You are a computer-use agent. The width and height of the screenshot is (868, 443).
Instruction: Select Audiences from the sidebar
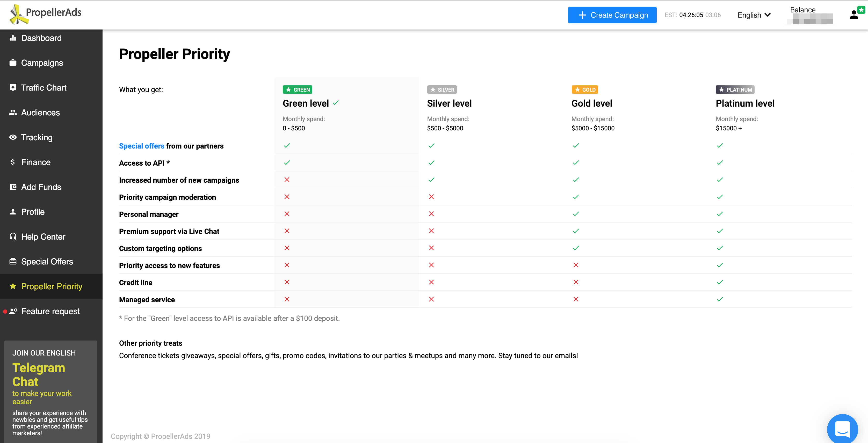tap(40, 113)
